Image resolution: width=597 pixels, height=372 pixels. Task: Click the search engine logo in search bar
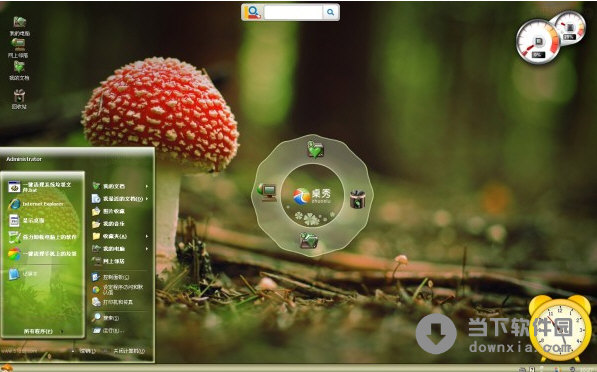[x=253, y=12]
